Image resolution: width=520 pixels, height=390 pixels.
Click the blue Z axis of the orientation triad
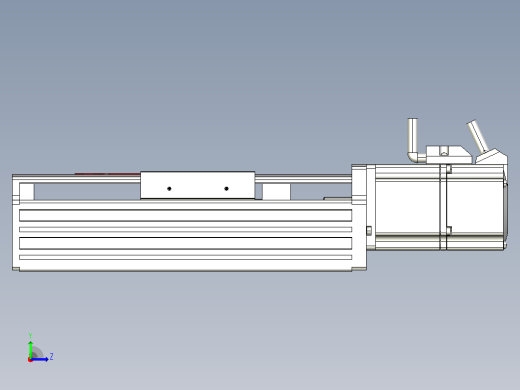pos(39,359)
